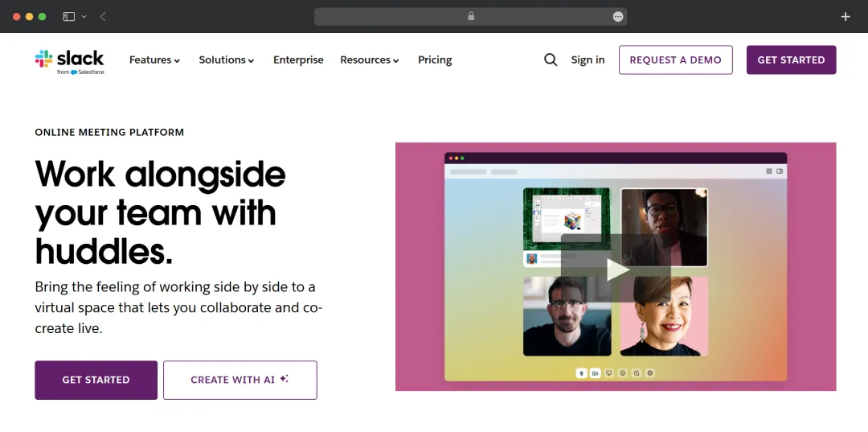Open a new tab with plus icon

click(x=845, y=17)
